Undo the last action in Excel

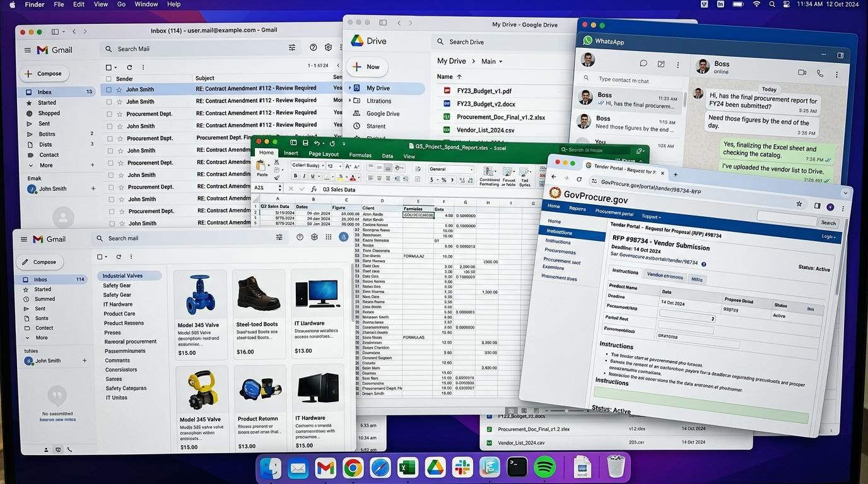317,144
